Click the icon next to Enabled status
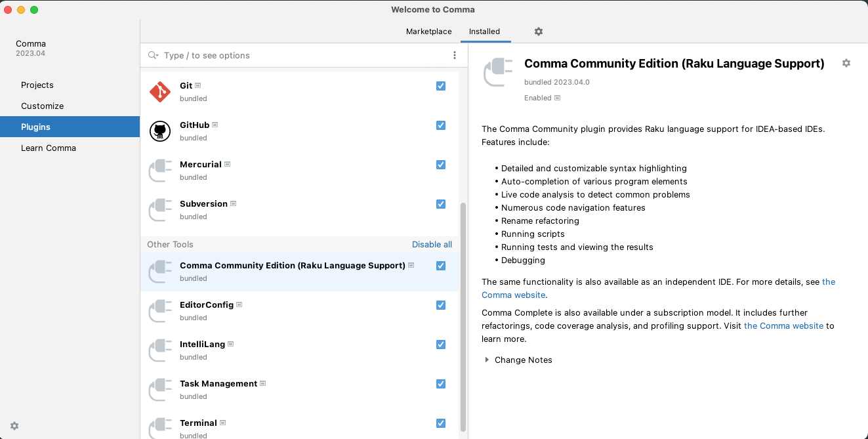This screenshot has width=868, height=439. [x=558, y=98]
